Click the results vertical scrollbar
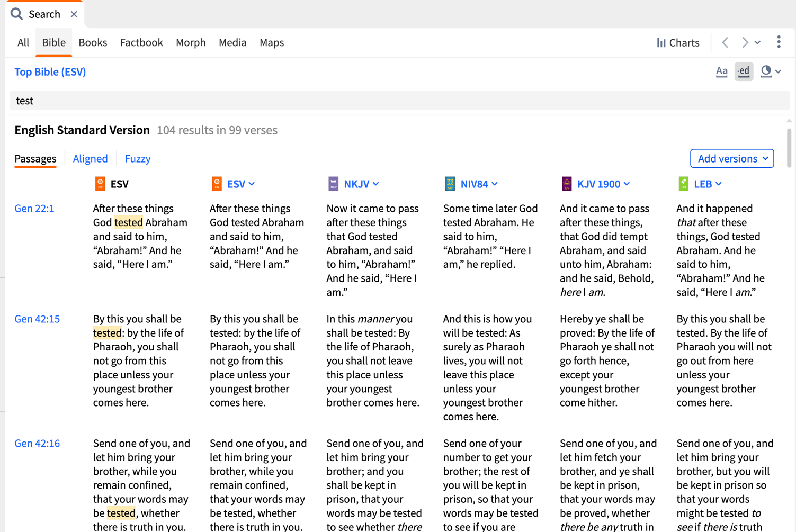 789,148
